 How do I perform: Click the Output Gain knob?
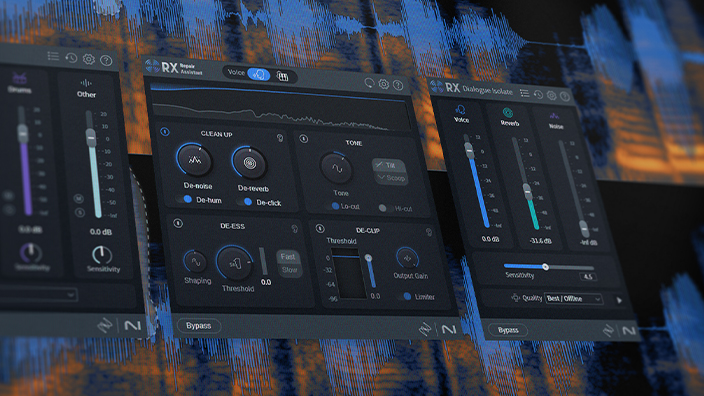tap(408, 258)
